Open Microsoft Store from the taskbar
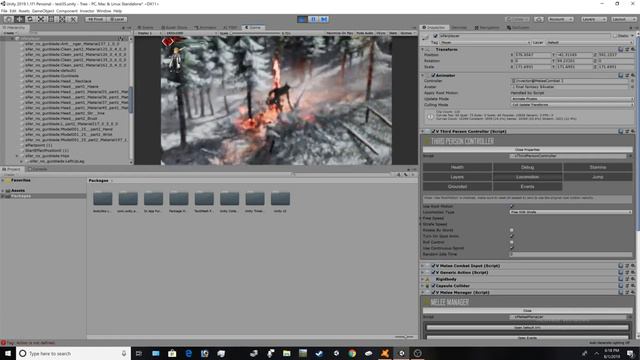This screenshot has width=640, height=360. 172,353
